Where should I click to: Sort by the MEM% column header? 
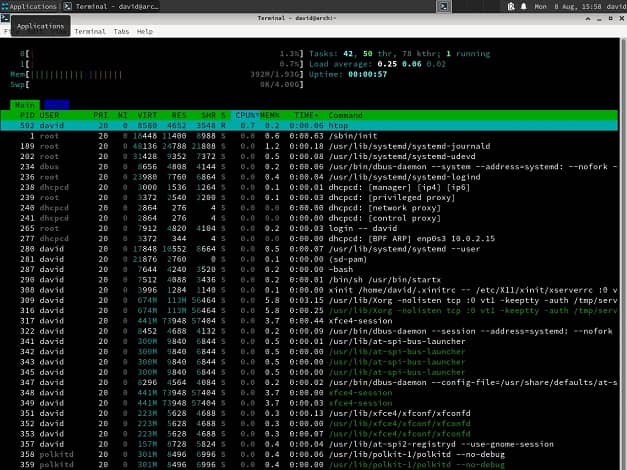270,115
